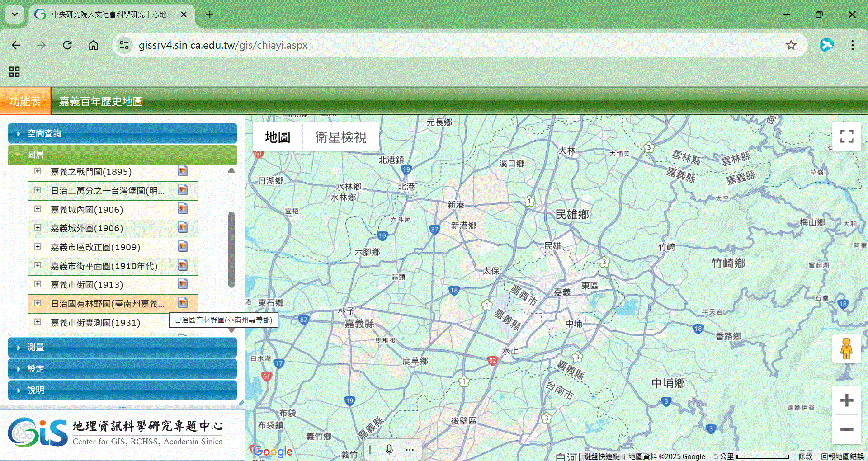
Task: Zoom in the map with plus button
Action: click(846, 400)
